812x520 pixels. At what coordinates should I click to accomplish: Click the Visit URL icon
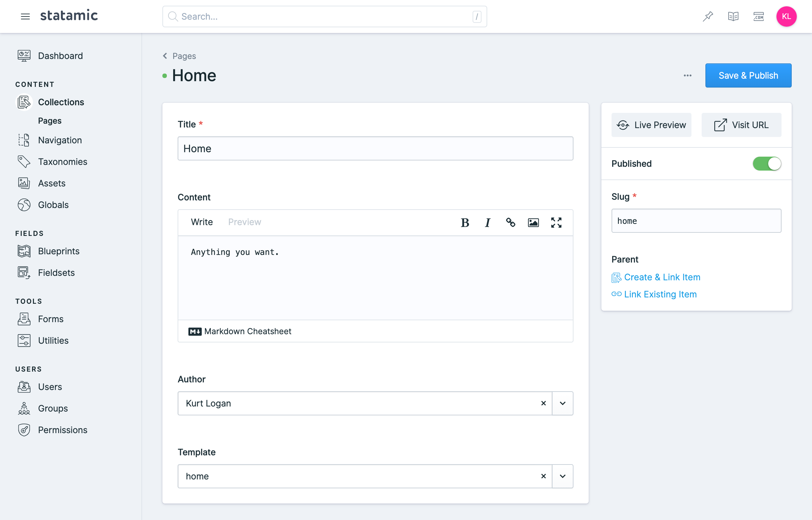pyautogui.click(x=720, y=124)
